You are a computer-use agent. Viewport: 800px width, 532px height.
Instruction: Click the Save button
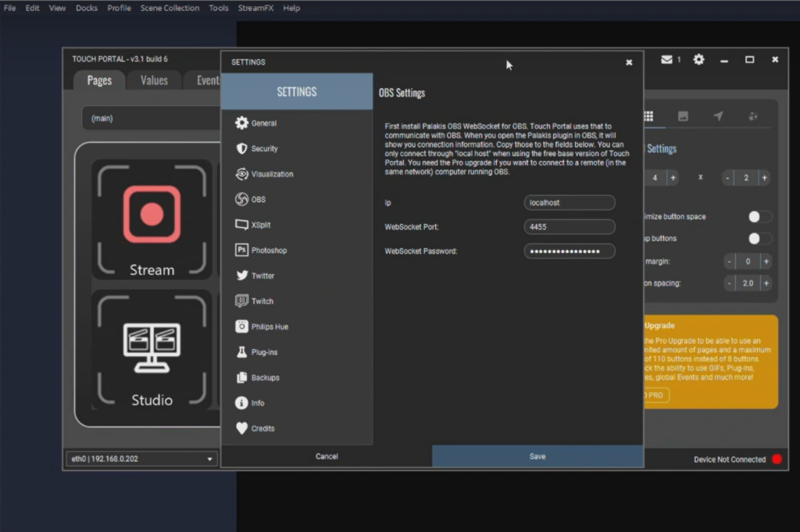pos(537,456)
